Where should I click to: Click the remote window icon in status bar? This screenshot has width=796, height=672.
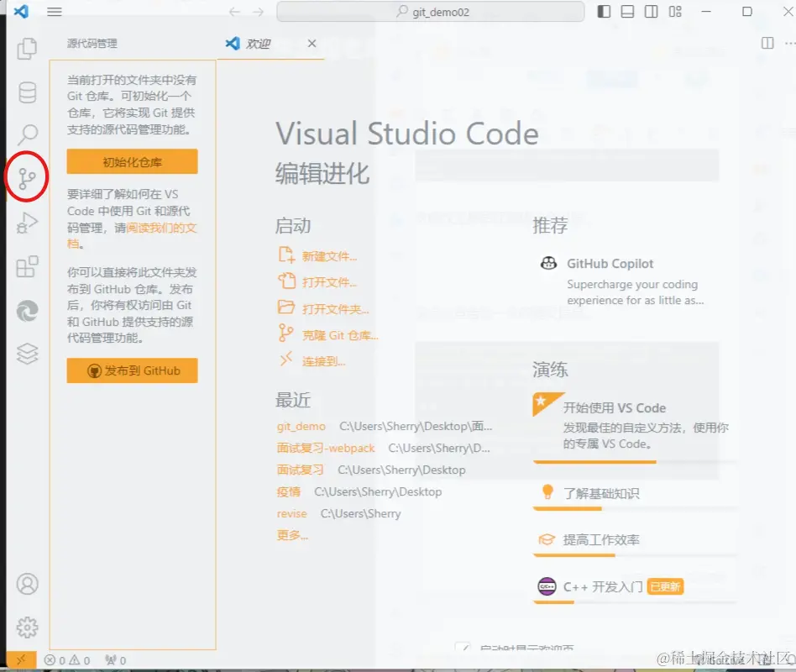pyautogui.click(x=21, y=659)
